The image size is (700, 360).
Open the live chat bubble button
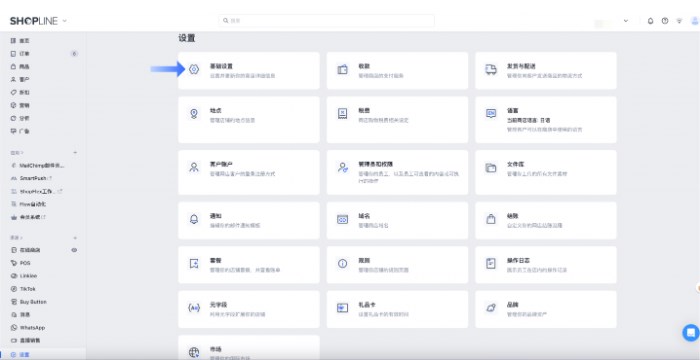(691, 333)
